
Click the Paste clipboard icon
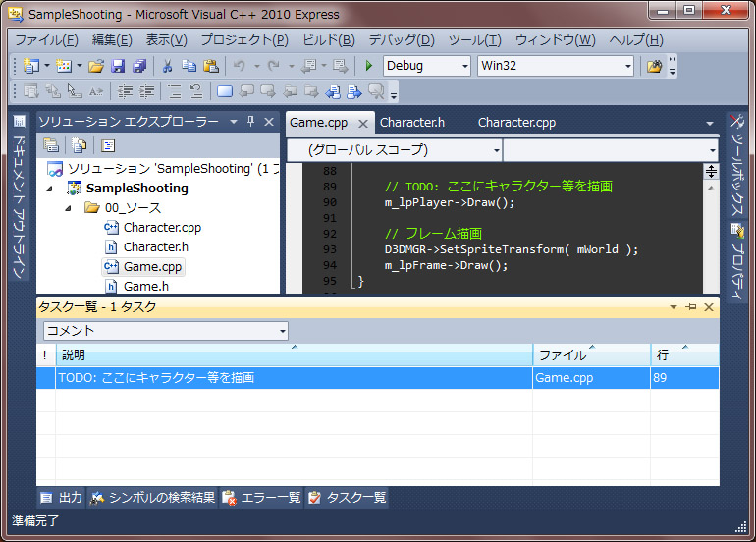tap(211, 66)
